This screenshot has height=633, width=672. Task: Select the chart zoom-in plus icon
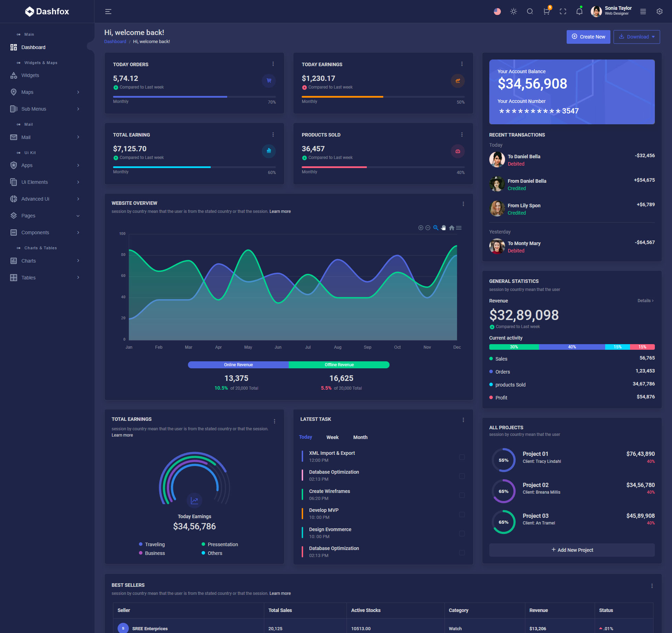[421, 228]
